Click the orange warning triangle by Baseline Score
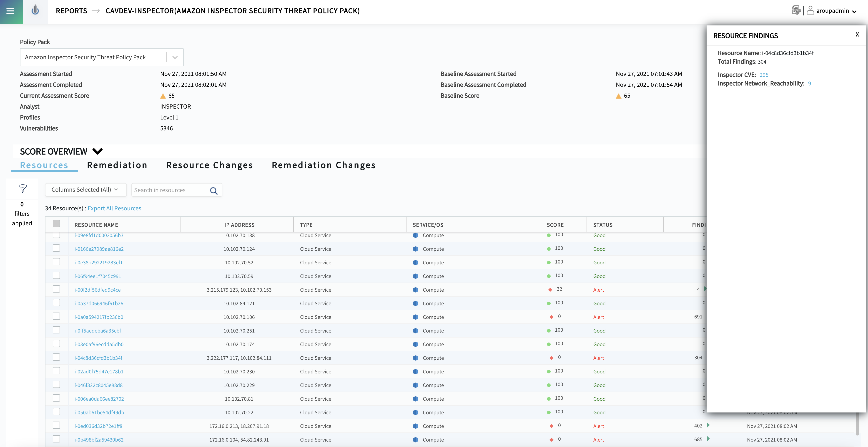This screenshot has height=447, width=868. (618, 96)
